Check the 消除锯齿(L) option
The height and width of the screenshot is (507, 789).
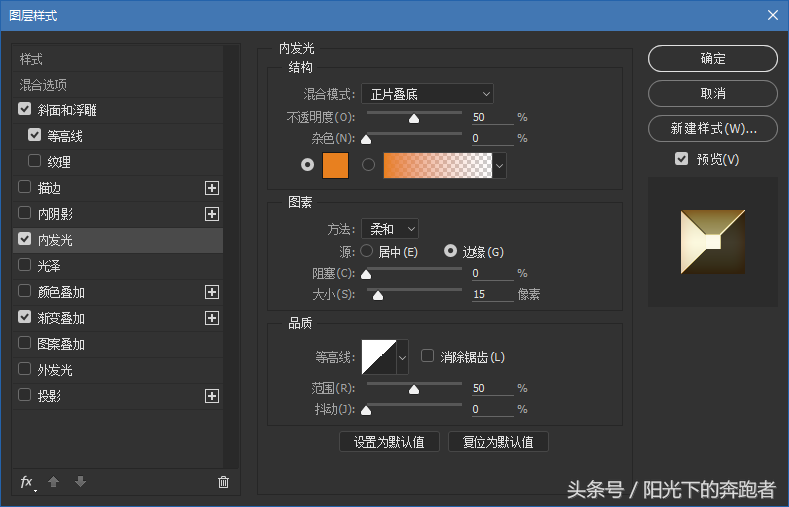click(x=427, y=356)
